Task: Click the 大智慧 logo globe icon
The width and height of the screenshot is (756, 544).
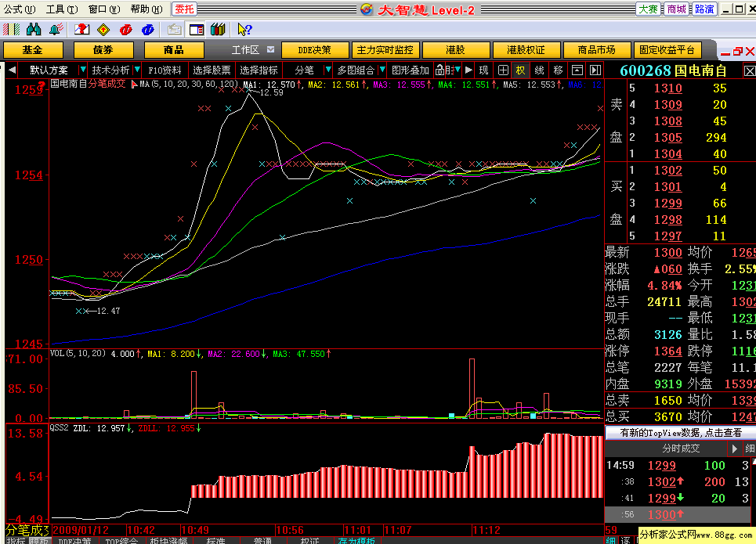Action: tap(367, 9)
